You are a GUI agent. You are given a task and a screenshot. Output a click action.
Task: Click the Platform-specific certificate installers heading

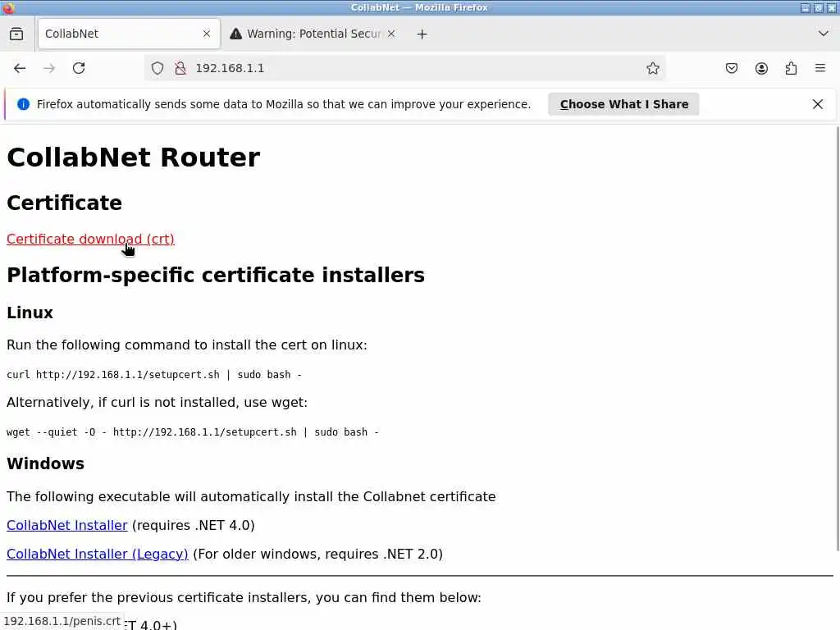[216, 276]
